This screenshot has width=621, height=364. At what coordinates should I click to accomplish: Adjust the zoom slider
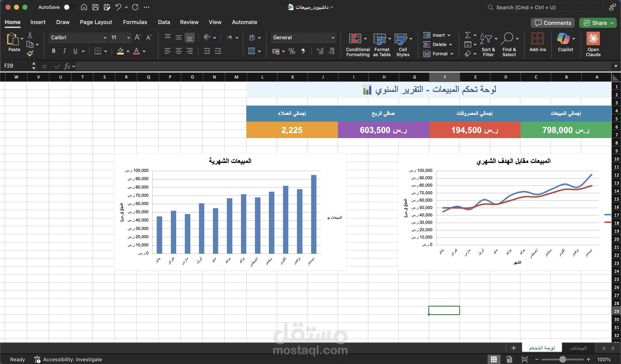563,359
